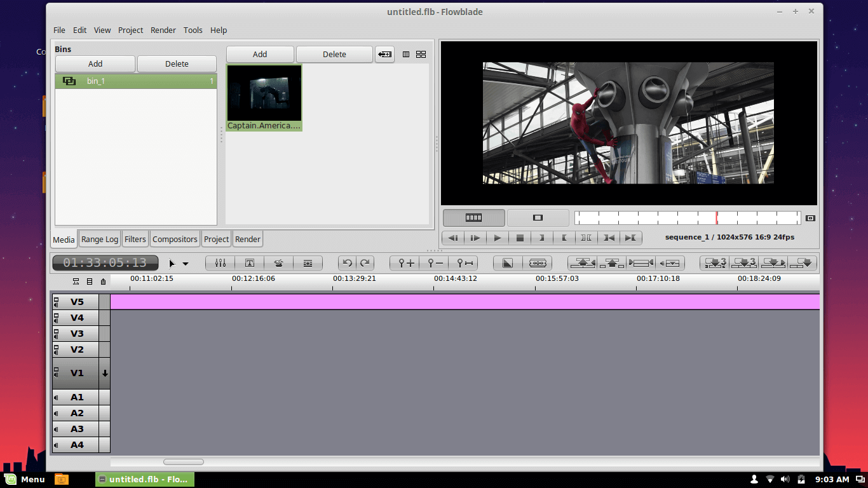Screen dimensions: 868x488
Task: Click the ripple delete range icon
Action: (641, 263)
